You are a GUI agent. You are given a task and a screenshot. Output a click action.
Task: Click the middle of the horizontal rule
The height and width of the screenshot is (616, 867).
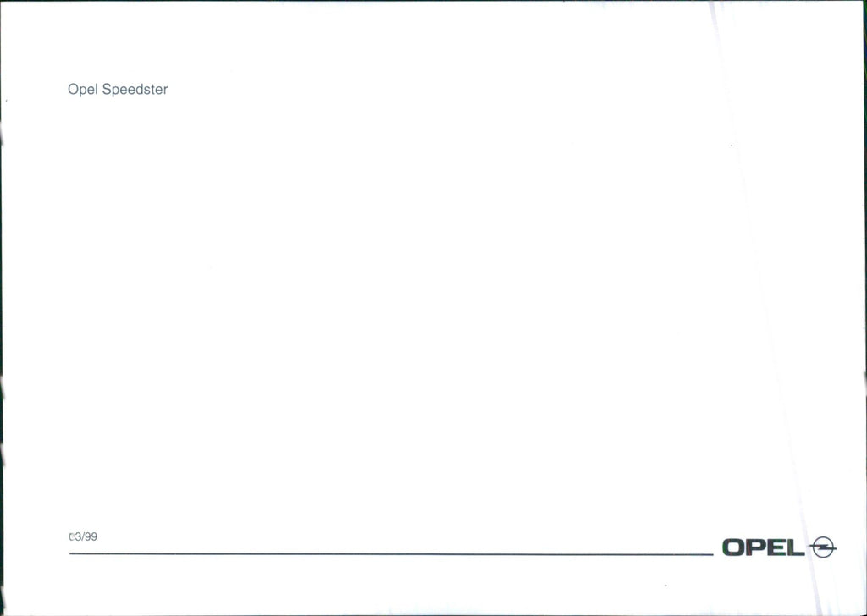pyautogui.click(x=391, y=553)
